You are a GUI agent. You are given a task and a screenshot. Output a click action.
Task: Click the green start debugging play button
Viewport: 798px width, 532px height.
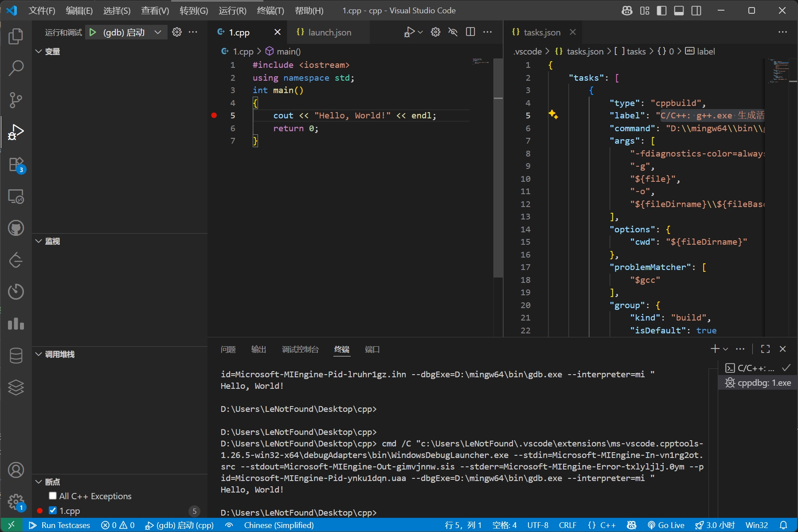point(93,32)
